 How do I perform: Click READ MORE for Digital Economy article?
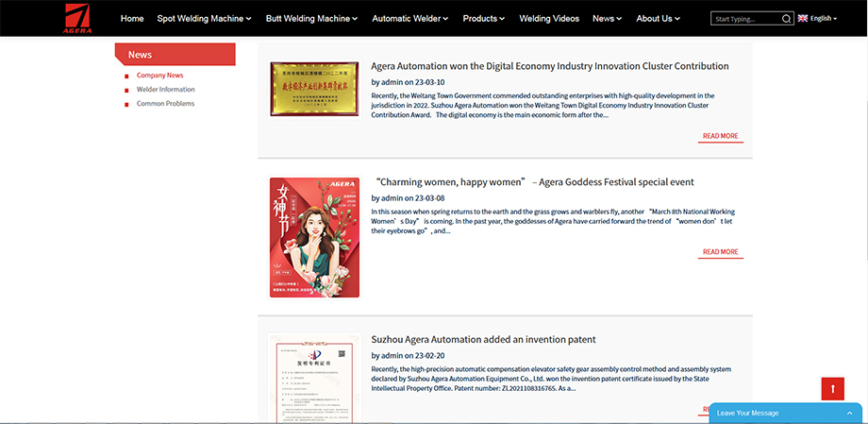pyautogui.click(x=721, y=136)
